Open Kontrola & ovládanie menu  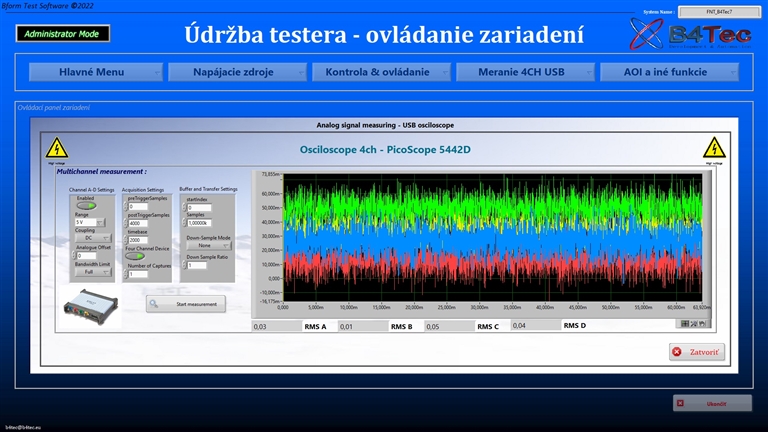(382, 72)
